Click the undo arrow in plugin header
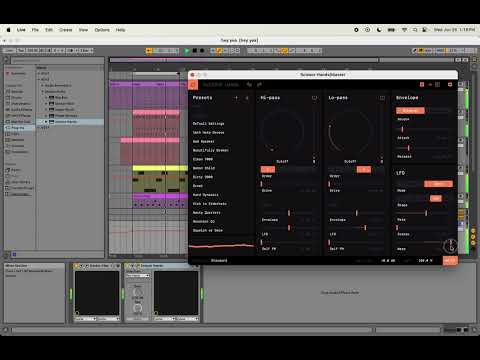Viewport: 480px width, 360px height. pos(249,85)
